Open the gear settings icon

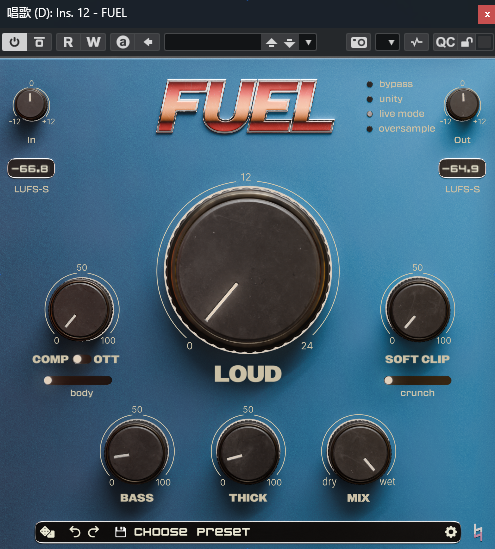[x=451, y=532]
